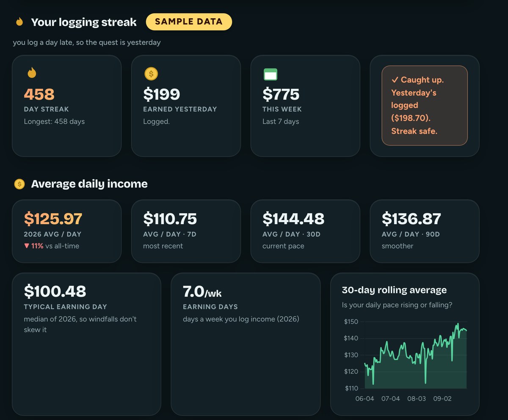
Task: Click the '2026 AVG / DAY' label
Action: click(x=52, y=234)
